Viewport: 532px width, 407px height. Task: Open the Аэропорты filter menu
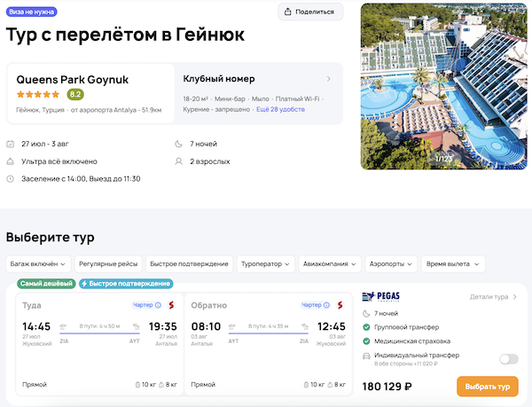(x=390, y=263)
